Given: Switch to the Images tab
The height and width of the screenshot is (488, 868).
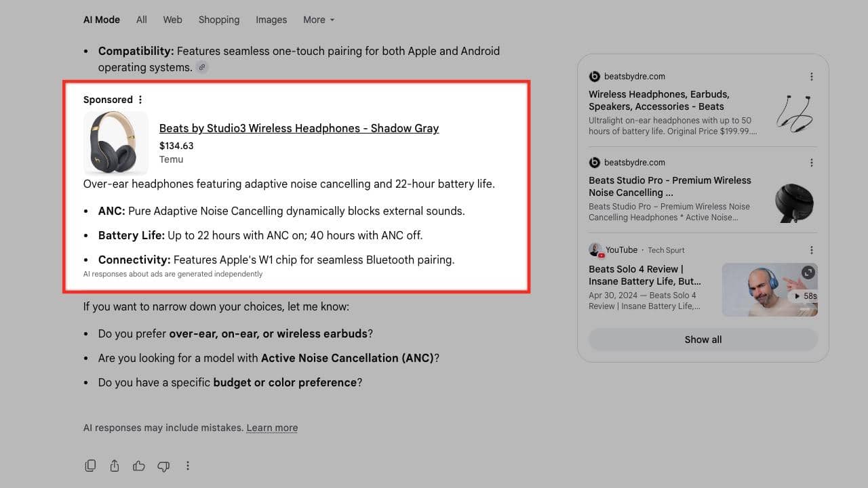Looking at the screenshot, I should [x=271, y=20].
